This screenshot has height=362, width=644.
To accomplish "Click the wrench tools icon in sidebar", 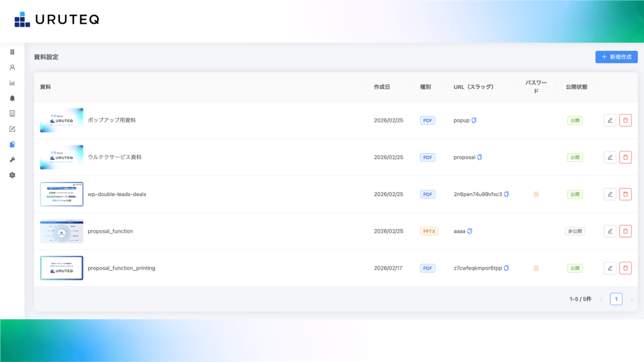I will tap(12, 160).
